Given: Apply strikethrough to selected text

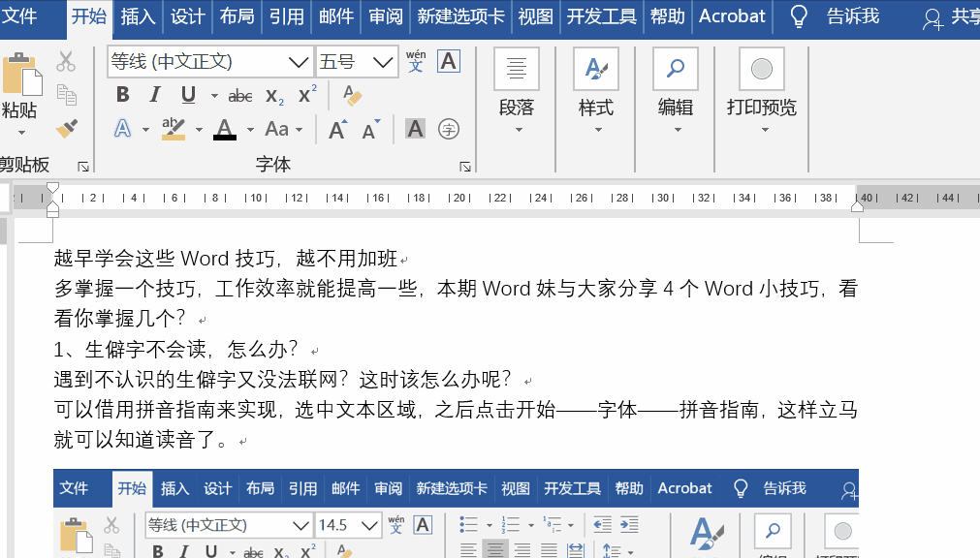Looking at the screenshot, I should coord(241,96).
